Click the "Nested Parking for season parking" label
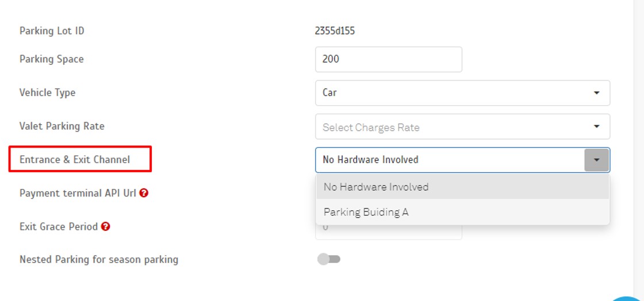 tap(99, 260)
